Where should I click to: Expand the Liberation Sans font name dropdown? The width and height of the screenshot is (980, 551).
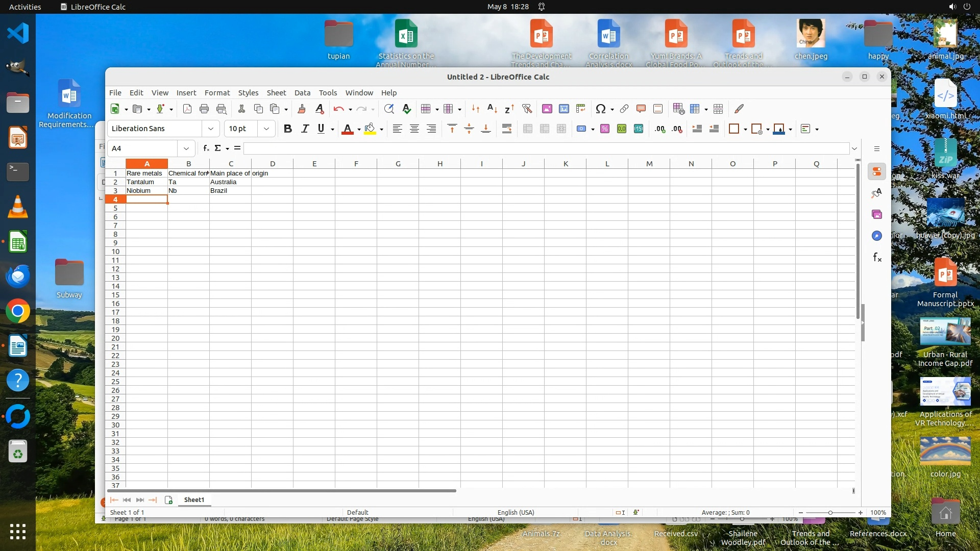click(x=210, y=129)
